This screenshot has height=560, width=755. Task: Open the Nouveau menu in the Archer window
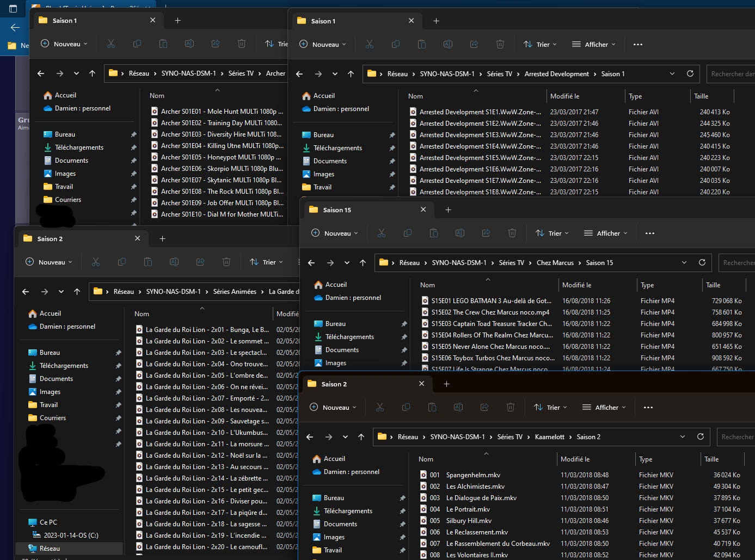point(64,44)
